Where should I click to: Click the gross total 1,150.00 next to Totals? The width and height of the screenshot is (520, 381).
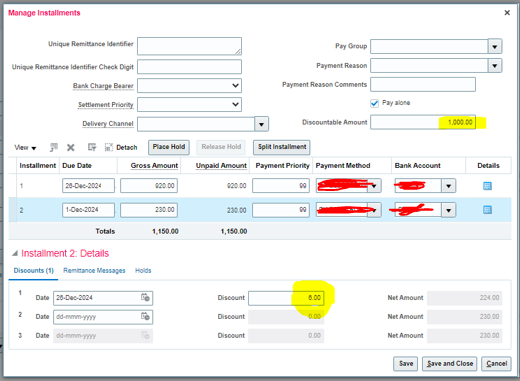(165, 231)
